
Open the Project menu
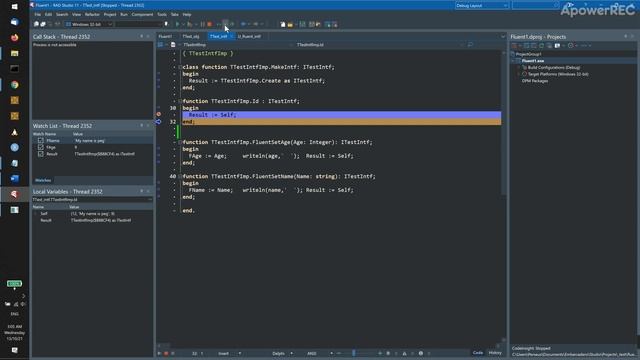tap(110, 14)
